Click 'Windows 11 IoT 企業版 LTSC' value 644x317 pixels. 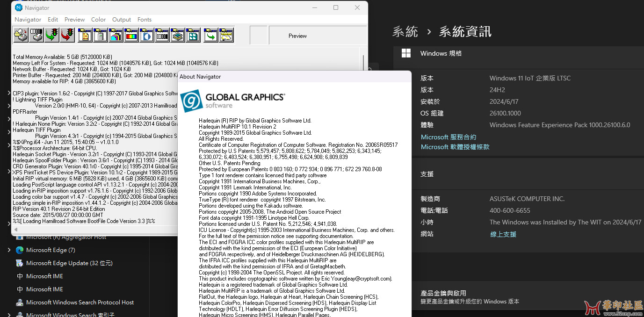[x=530, y=78]
